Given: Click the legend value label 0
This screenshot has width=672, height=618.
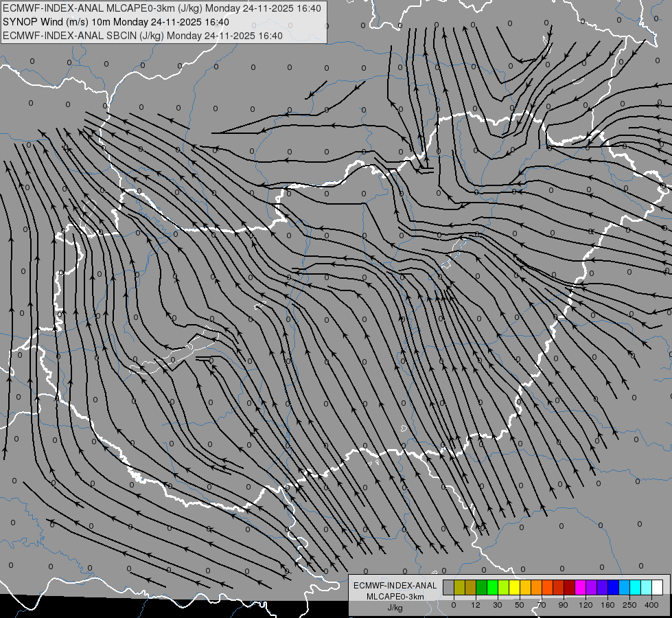Looking at the screenshot, I should click(x=454, y=605).
